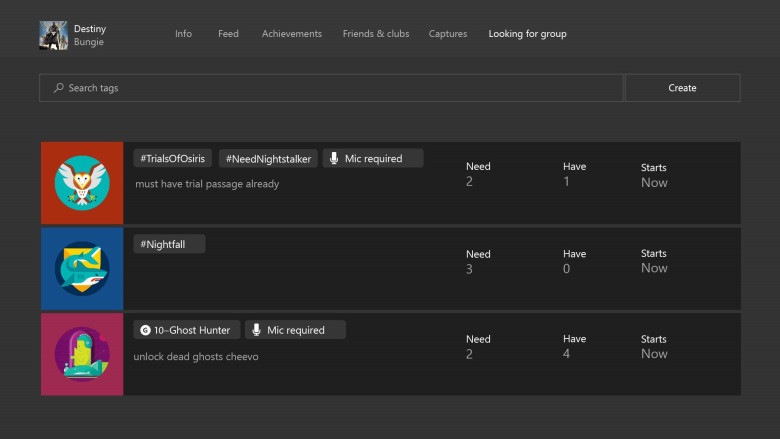
Task: Click Starts Now in Nightfall post
Action: point(654,261)
